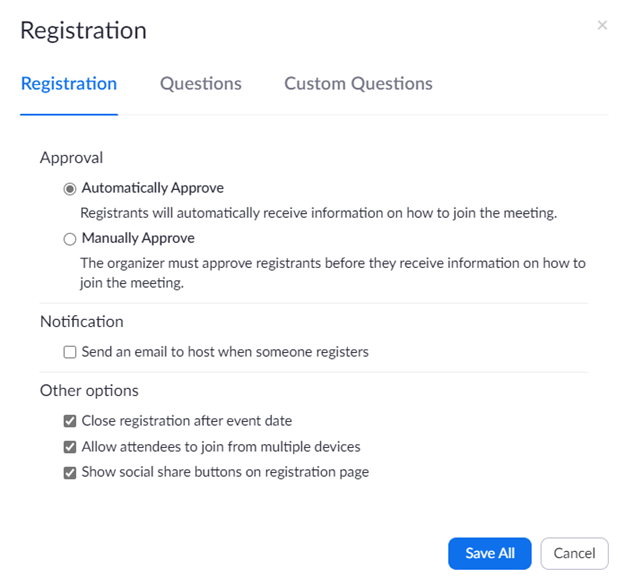Untick the Show social share buttons checkbox

pyautogui.click(x=70, y=473)
